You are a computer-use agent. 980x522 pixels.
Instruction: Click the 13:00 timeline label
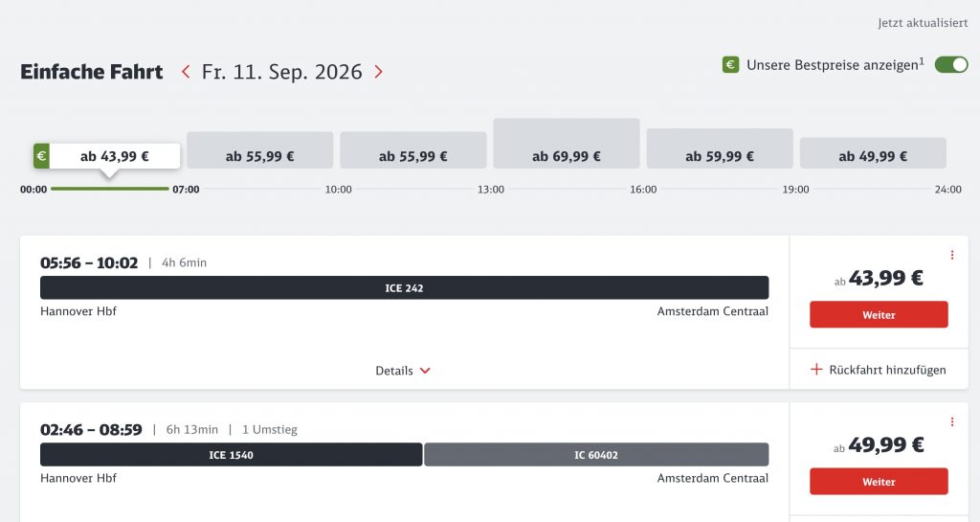pyautogui.click(x=491, y=190)
